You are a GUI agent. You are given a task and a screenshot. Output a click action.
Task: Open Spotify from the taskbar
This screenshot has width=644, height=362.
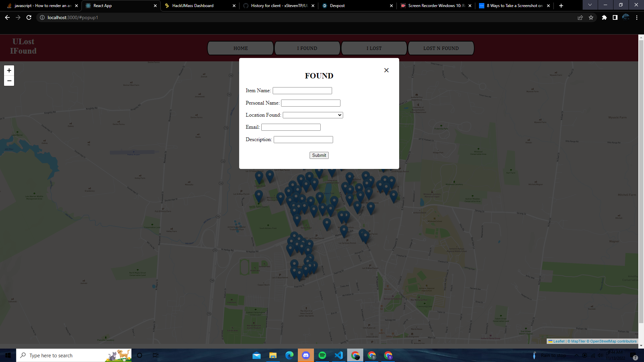point(322,355)
